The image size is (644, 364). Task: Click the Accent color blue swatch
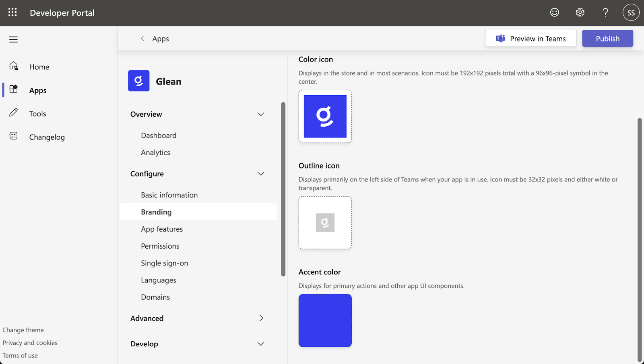[325, 321]
